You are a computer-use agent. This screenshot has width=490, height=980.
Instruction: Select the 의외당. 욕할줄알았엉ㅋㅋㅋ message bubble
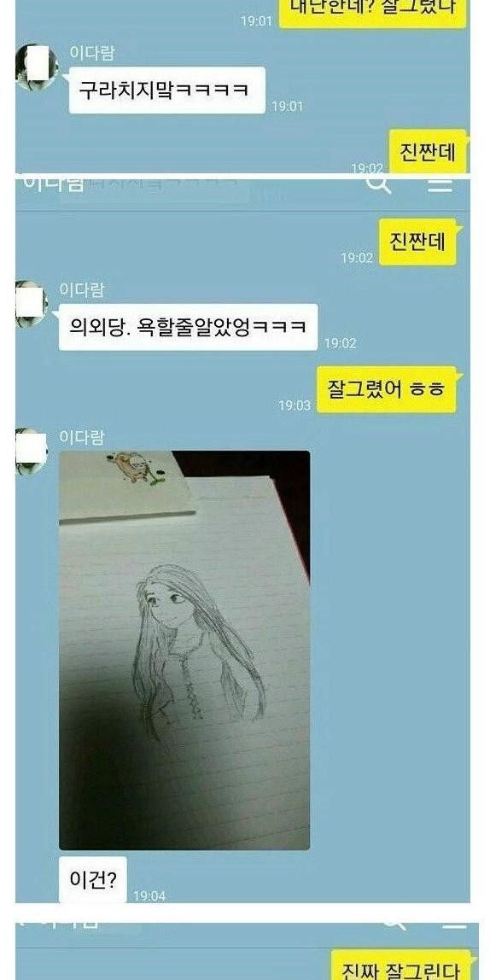tap(188, 327)
